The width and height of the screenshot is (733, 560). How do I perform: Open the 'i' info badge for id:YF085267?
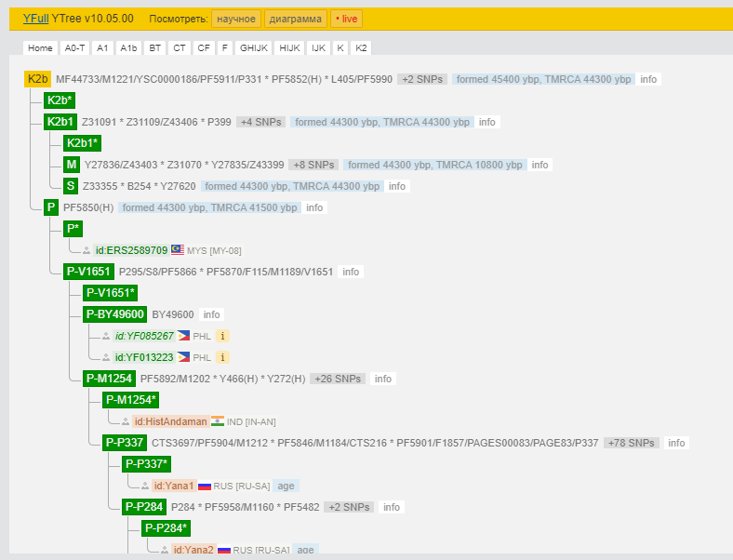[x=222, y=336]
